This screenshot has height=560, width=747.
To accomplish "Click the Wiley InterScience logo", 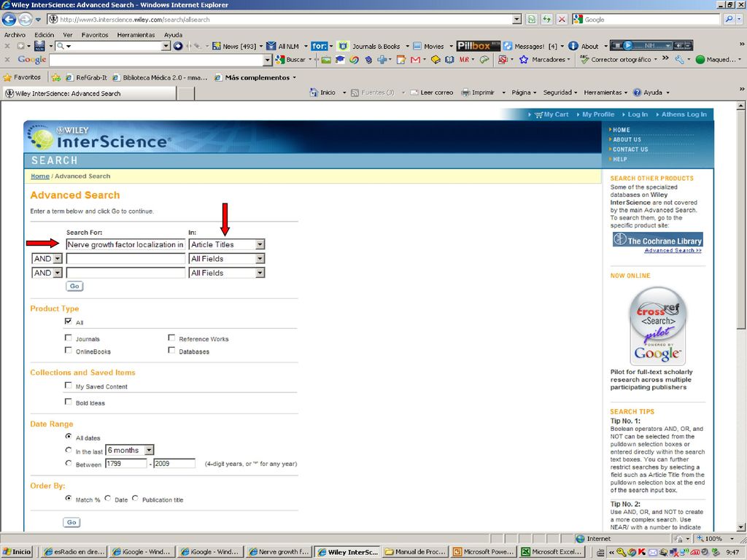I will 98,137.
